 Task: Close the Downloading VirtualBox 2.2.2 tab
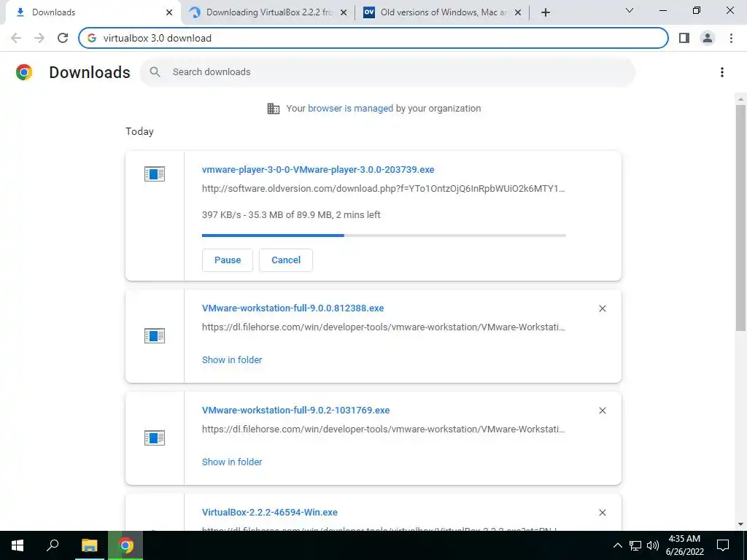click(x=344, y=12)
